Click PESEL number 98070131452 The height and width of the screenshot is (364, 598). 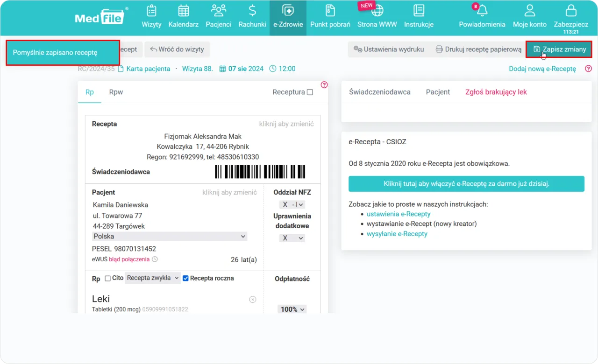pyautogui.click(x=135, y=249)
